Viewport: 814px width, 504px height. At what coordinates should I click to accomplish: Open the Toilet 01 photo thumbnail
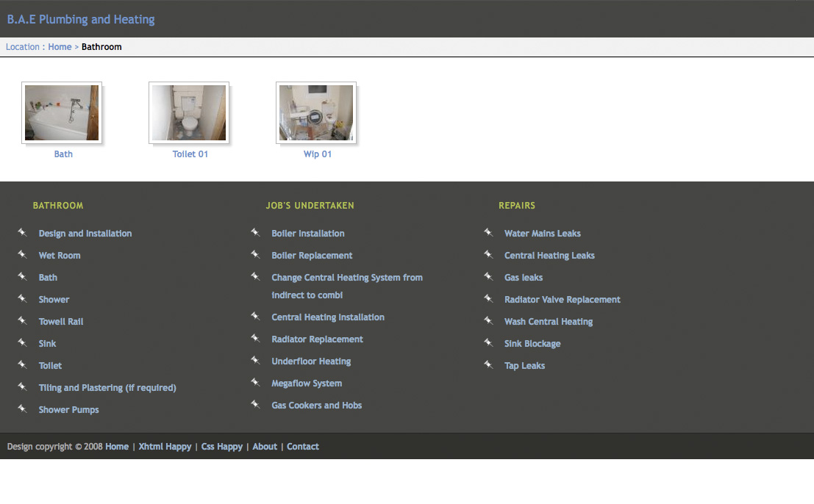click(x=189, y=112)
